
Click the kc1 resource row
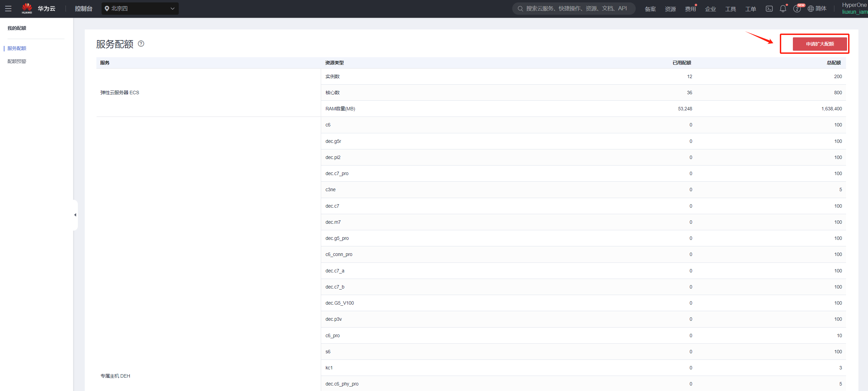tap(583, 368)
